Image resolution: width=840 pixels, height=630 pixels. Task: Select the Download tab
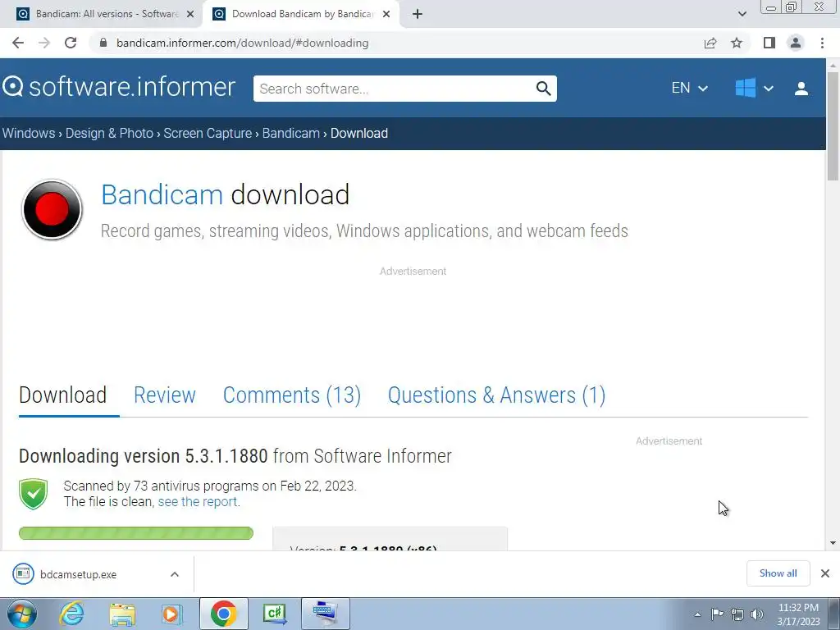click(62, 395)
